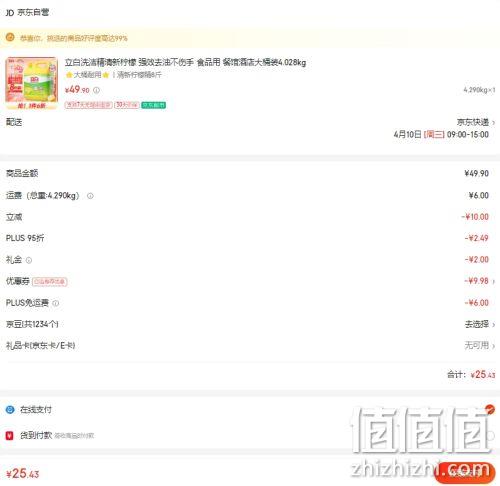Click the red 货到付款 payment icon
Image resolution: width=500 pixels, height=486 pixels.
coord(10,435)
